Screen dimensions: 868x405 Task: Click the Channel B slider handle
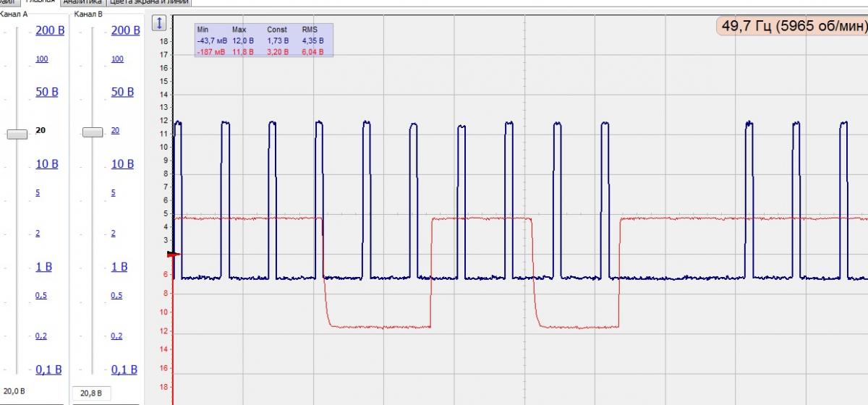tap(93, 132)
